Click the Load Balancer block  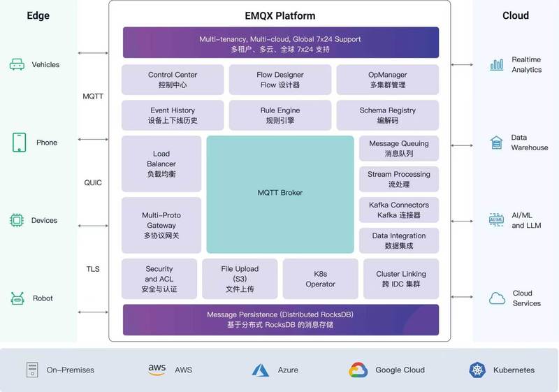[x=161, y=164]
